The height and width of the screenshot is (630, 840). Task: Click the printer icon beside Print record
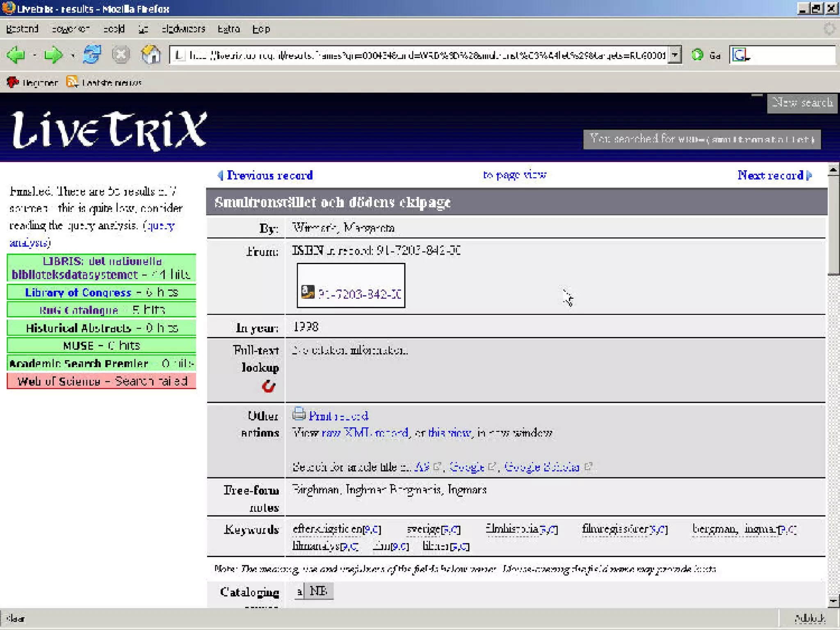[x=299, y=414]
